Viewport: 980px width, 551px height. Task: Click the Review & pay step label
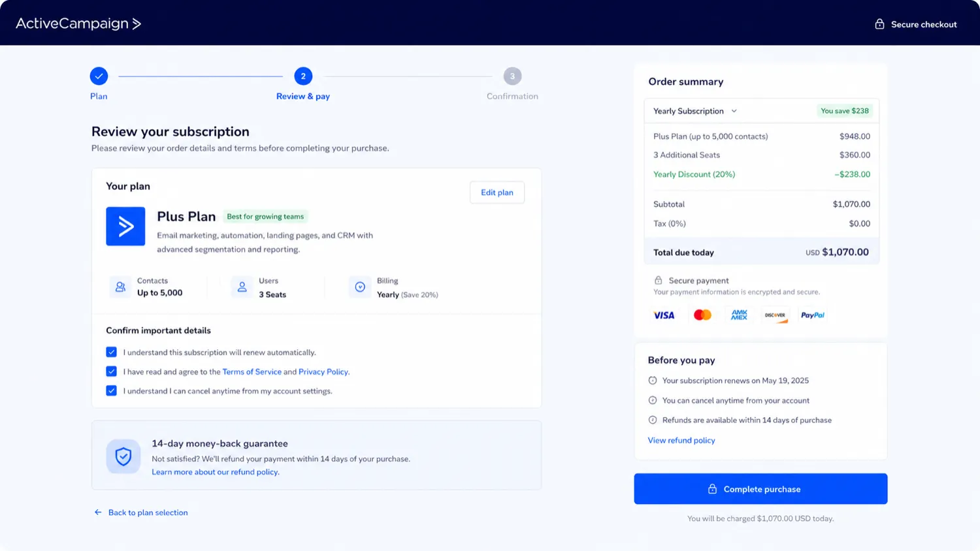(x=303, y=96)
